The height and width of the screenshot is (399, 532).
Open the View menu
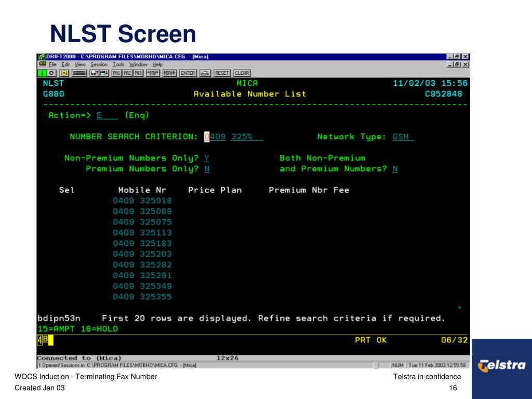point(80,64)
